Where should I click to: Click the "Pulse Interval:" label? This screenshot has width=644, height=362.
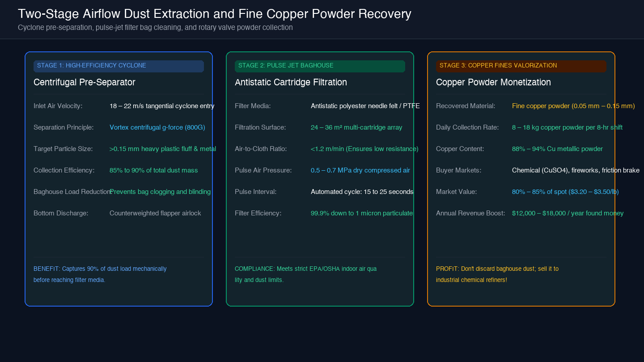point(256,192)
